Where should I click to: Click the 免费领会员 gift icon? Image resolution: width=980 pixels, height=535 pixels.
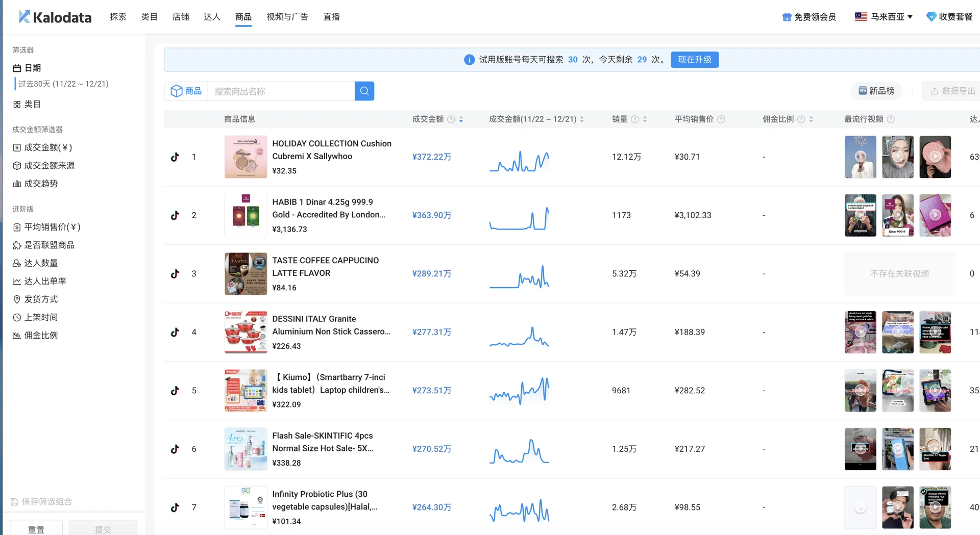click(786, 16)
